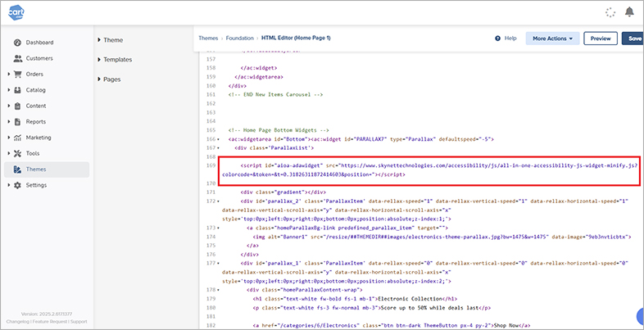Select Tools from the sidebar menu
This screenshot has width=644, height=330.
point(33,153)
